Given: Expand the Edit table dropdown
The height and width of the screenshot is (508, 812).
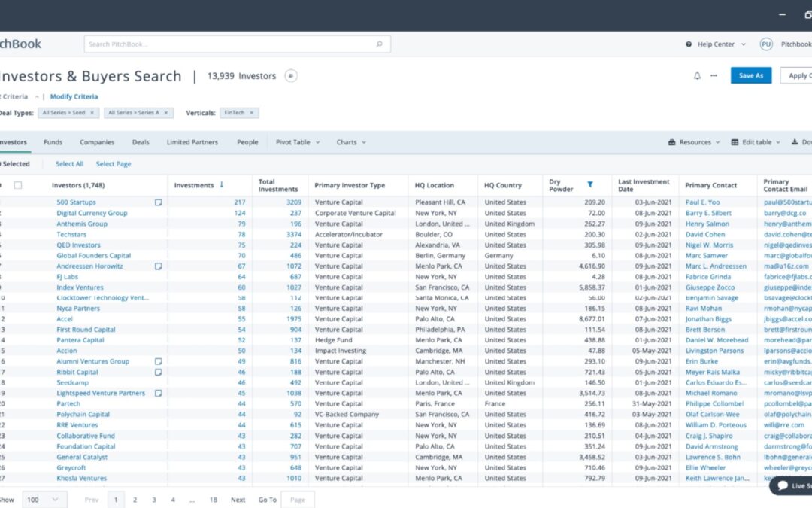Looking at the screenshot, I should tap(778, 142).
